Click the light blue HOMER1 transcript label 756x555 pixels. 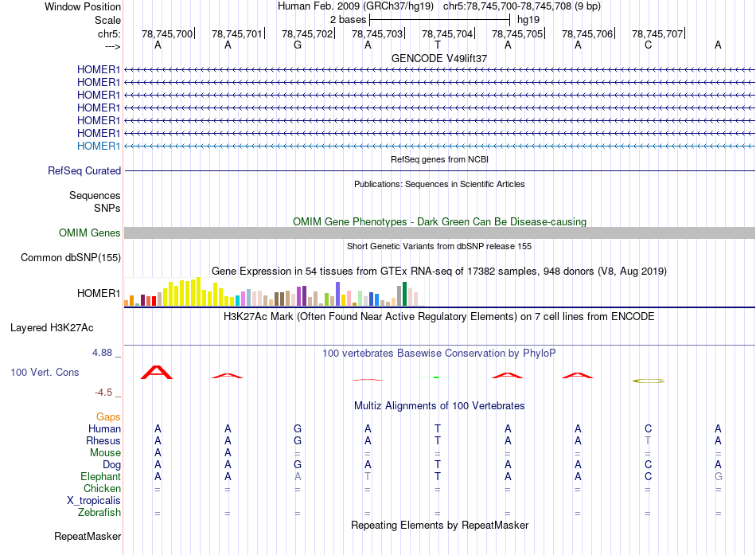click(x=99, y=146)
